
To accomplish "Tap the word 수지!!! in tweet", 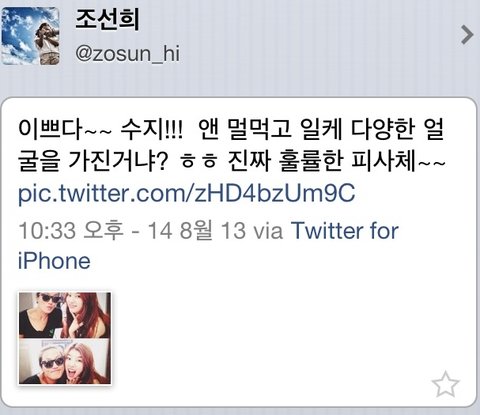I will tap(152, 130).
